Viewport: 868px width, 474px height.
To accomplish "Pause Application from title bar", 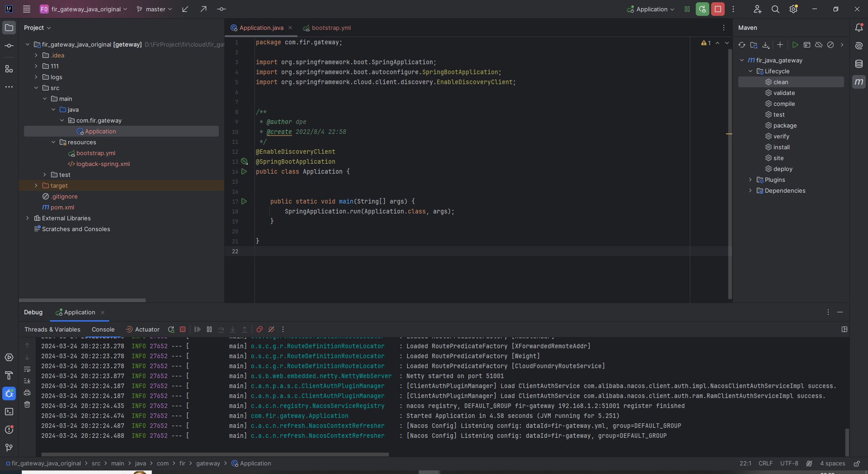I will pos(687,9).
